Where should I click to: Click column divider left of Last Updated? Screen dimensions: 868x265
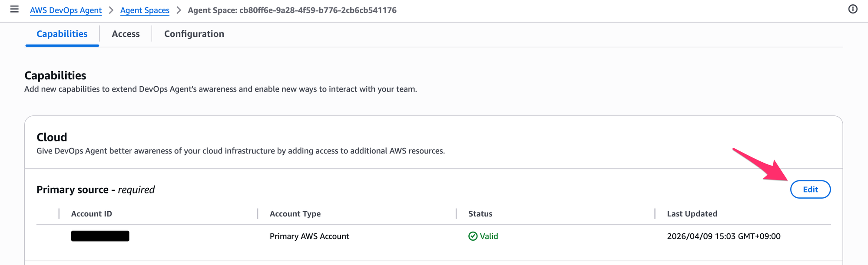click(655, 214)
